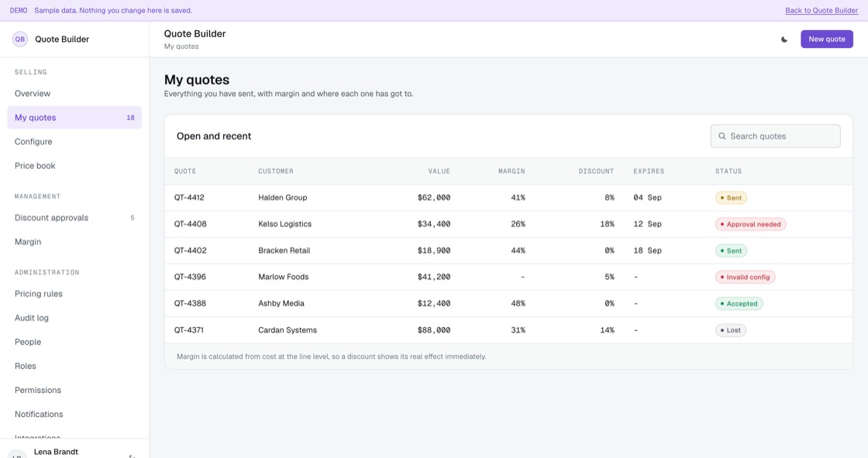Click the $88,000 value cell
Screen dimensions: 868x458
coord(433,330)
